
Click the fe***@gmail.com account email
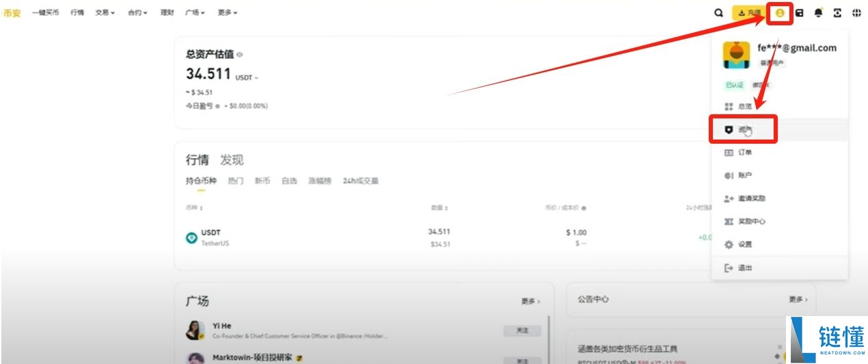(797, 48)
